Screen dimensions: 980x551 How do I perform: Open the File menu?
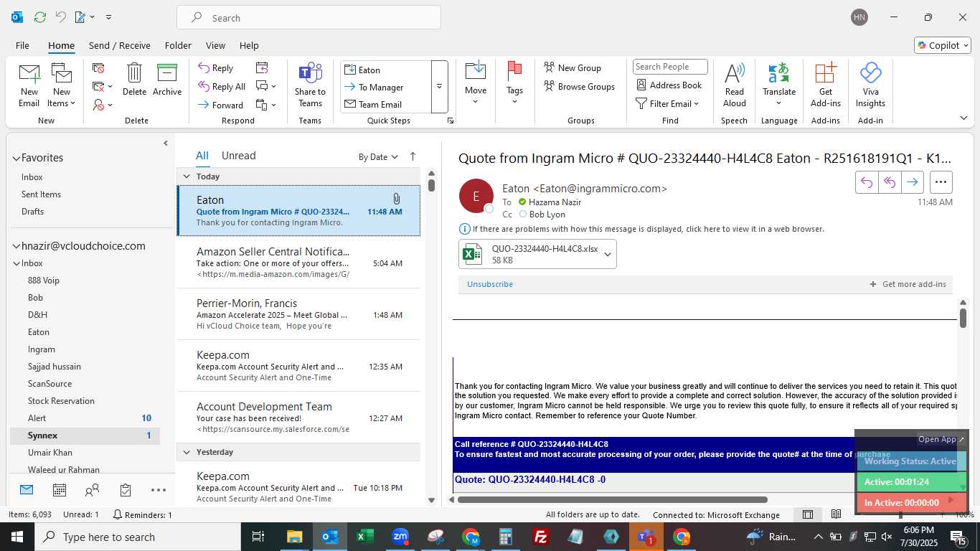tap(22, 45)
